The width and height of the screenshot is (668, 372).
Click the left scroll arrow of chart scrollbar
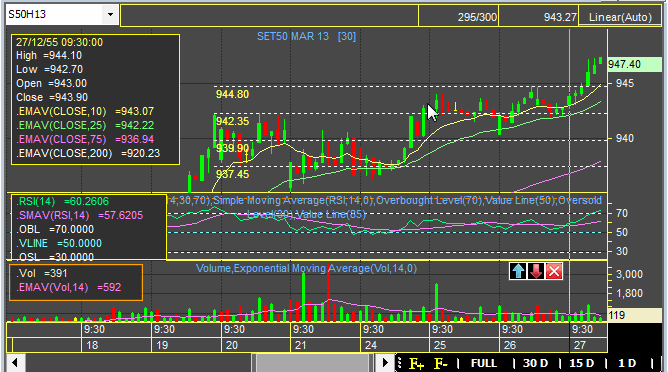[x=15, y=363]
